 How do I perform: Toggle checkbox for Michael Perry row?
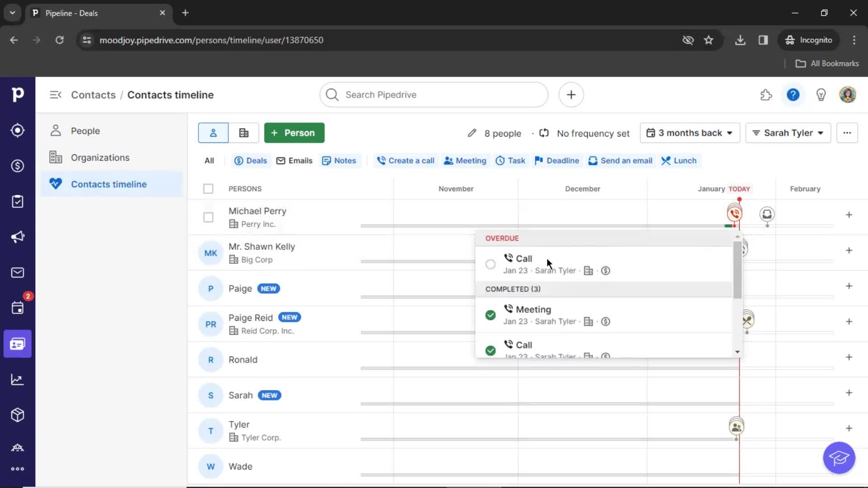tap(208, 216)
